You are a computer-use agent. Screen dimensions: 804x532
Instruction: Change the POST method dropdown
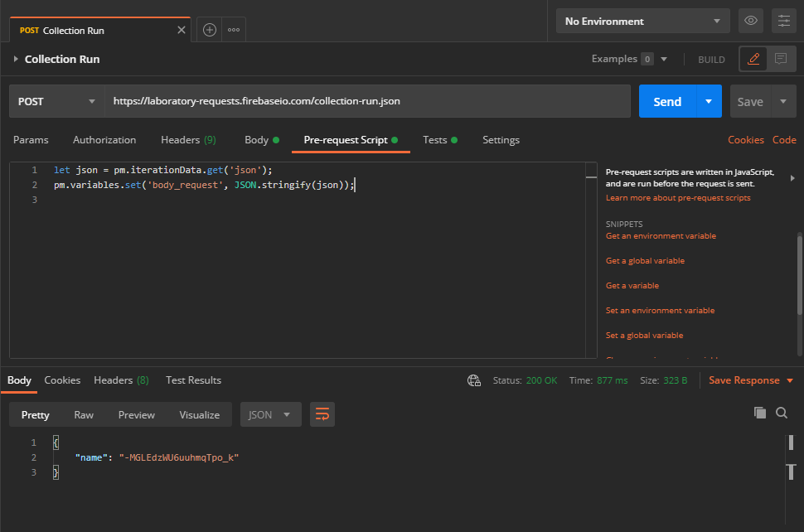click(x=56, y=101)
